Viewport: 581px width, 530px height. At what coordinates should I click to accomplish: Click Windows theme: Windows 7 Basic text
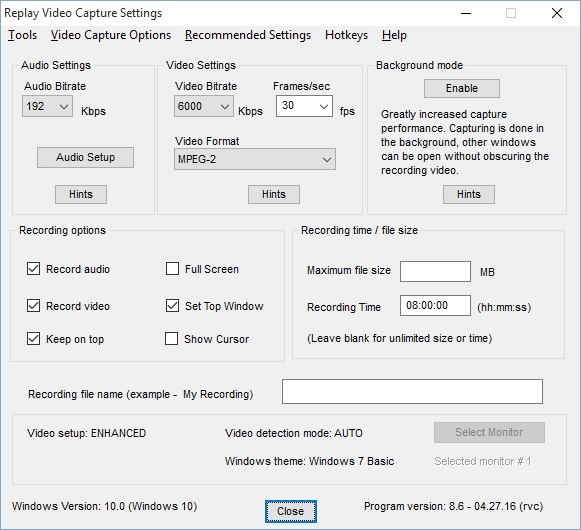point(309,461)
